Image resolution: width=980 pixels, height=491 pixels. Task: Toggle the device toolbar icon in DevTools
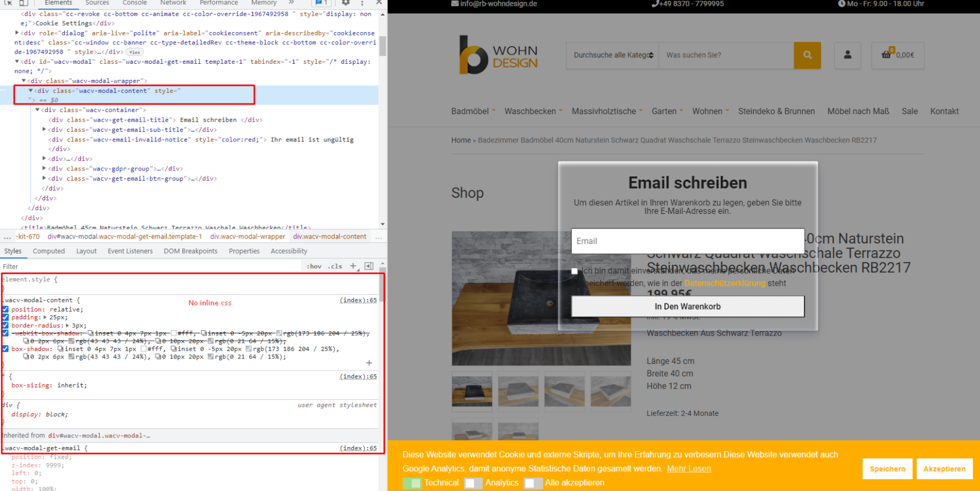click(x=23, y=3)
